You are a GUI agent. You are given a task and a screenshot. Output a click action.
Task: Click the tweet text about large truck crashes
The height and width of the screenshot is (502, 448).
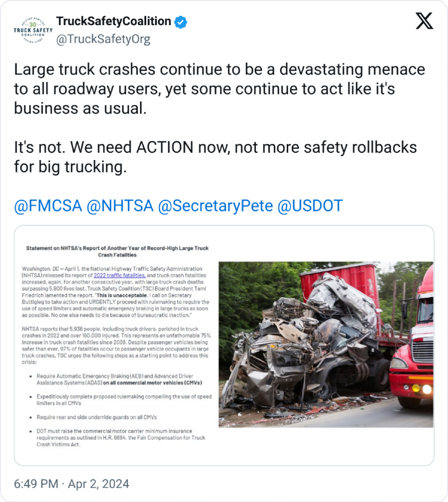click(x=220, y=88)
